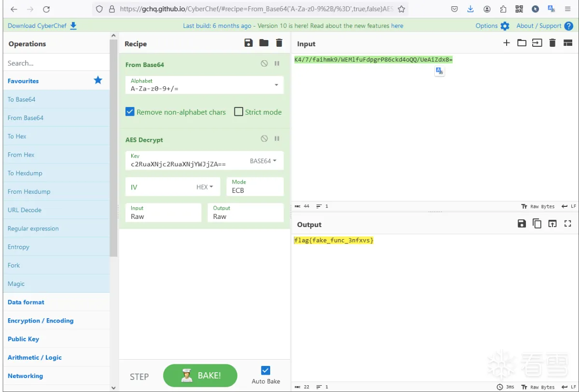Expand the Data format category
Viewport: 579px width, 392px height.
point(26,302)
